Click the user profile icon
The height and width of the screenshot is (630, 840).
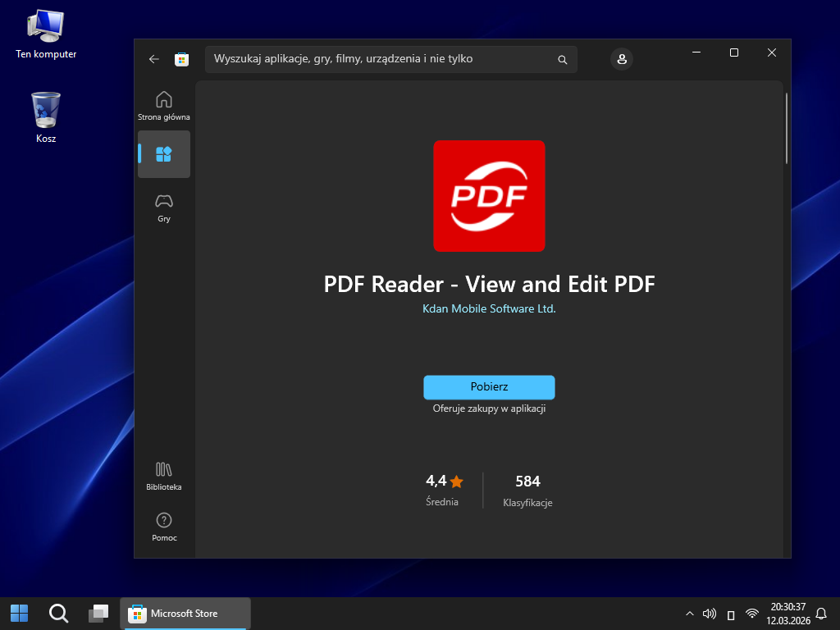[x=622, y=59]
